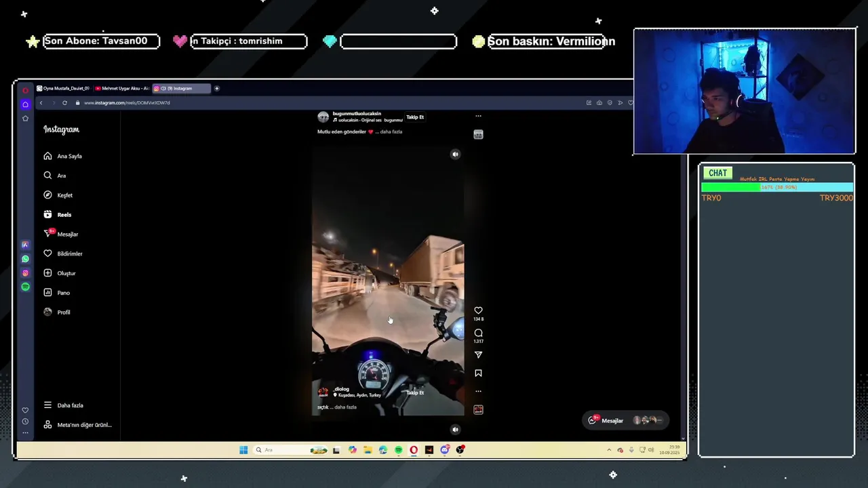Viewport: 868px width, 488px height.
Task: Open Profil in the sidebar
Action: point(56,312)
